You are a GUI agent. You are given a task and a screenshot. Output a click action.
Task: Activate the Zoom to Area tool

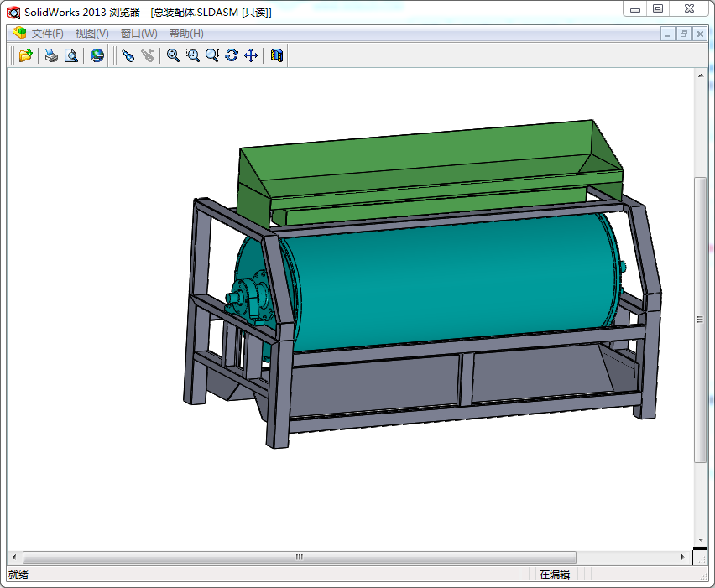pyautogui.click(x=193, y=55)
